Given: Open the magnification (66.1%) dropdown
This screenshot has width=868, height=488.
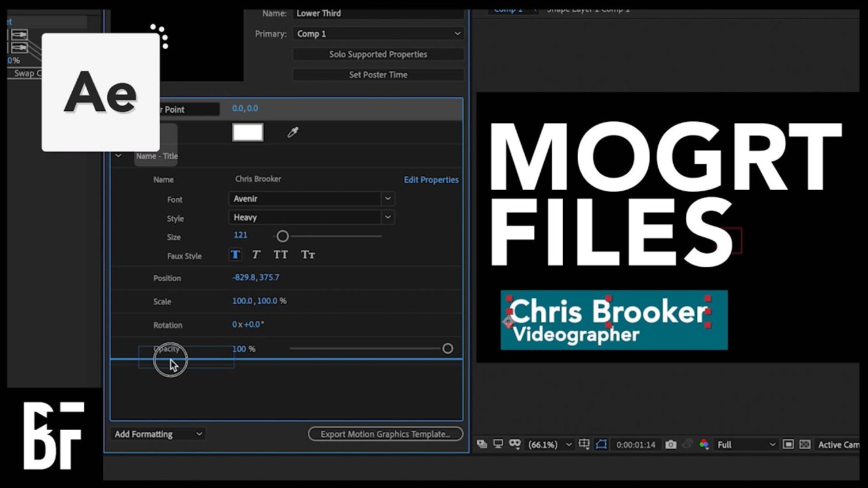Looking at the screenshot, I should pos(550,445).
